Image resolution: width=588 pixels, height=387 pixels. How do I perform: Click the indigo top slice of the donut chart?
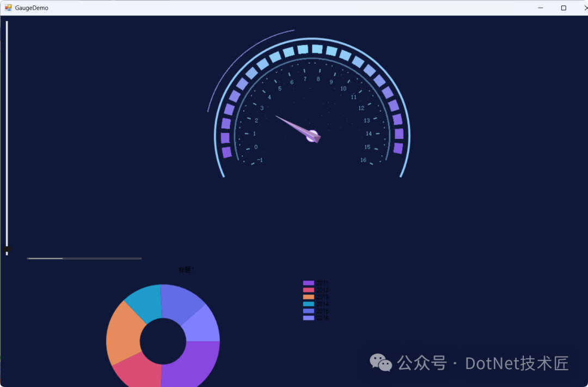179,303
